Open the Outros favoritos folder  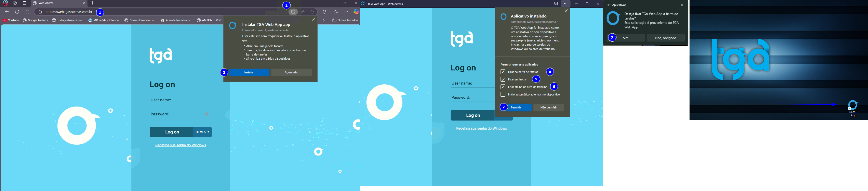tap(345, 21)
